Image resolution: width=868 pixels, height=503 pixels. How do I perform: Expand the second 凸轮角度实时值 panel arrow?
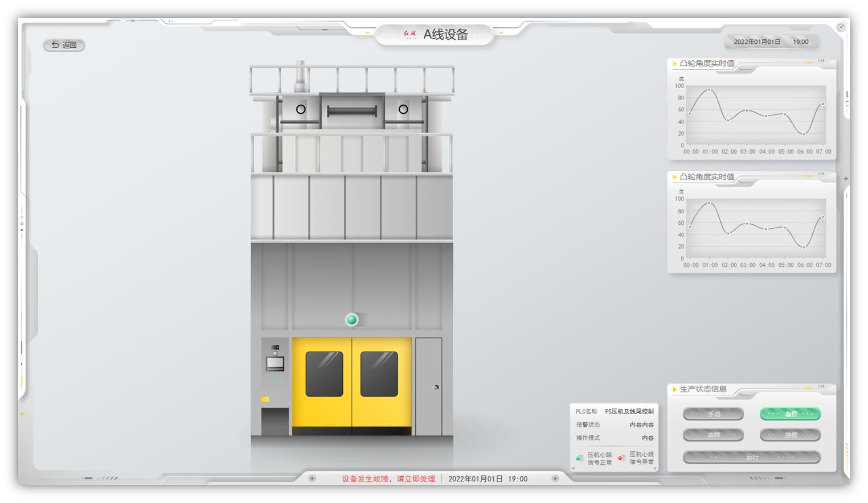point(821,174)
